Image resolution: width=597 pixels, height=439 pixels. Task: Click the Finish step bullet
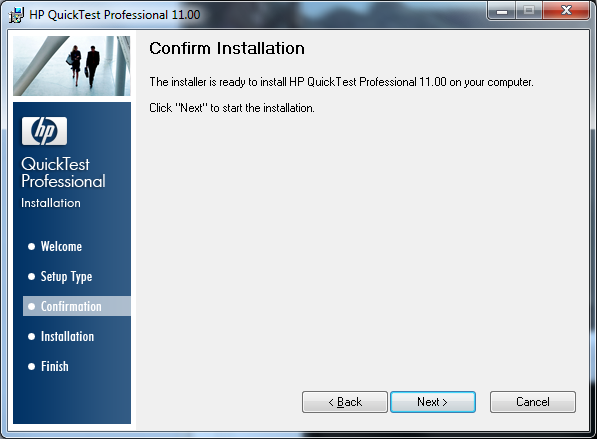point(32,367)
